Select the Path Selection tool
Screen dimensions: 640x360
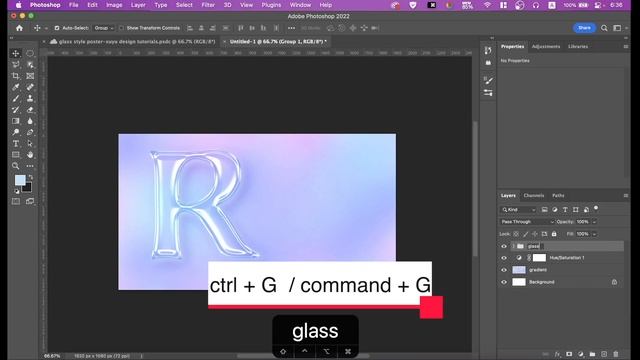tap(30, 144)
